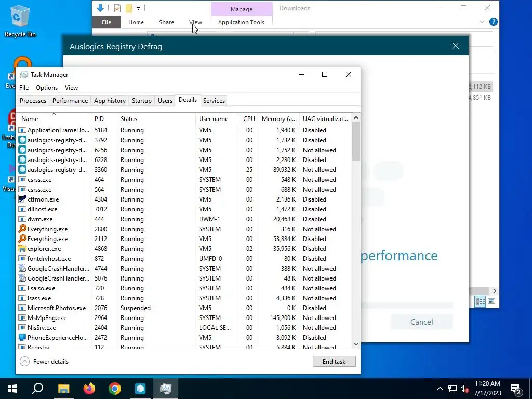
Task: Click the End task button
Action: (334, 362)
